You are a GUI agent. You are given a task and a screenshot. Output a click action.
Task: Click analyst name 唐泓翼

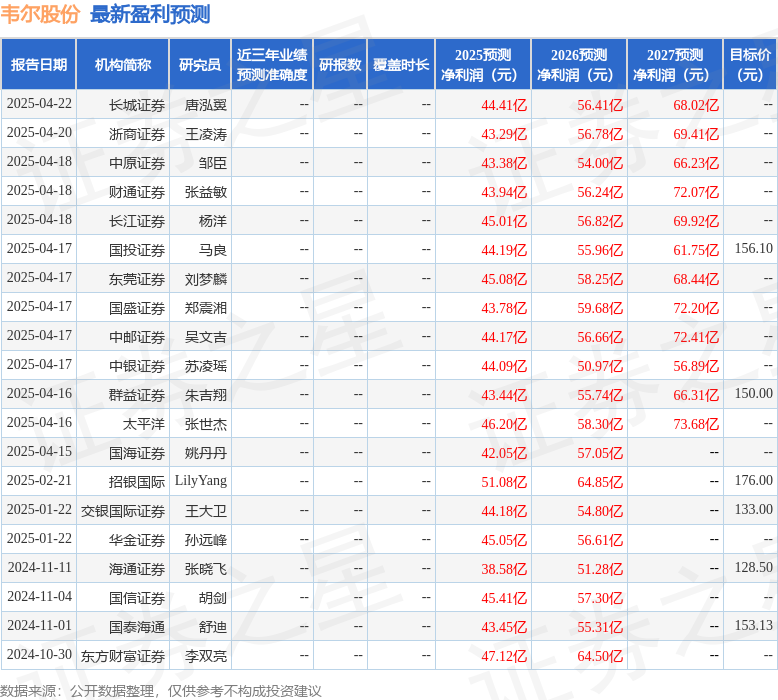click(206, 105)
